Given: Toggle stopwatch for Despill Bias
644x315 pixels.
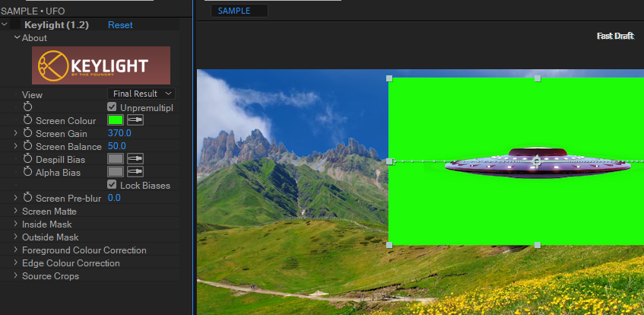Looking at the screenshot, I should [x=27, y=159].
